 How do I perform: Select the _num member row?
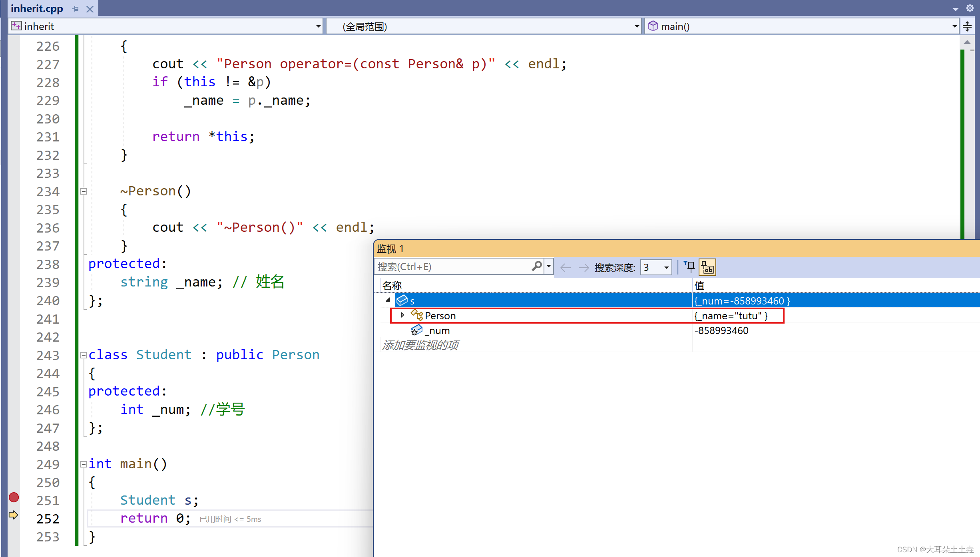[x=676, y=330]
